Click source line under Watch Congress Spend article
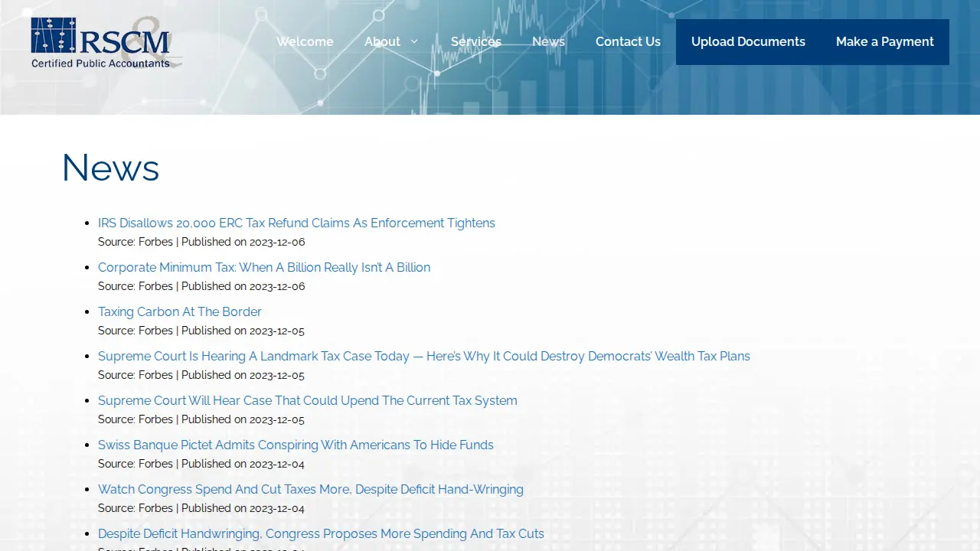This screenshot has height=551, width=980. click(x=201, y=508)
